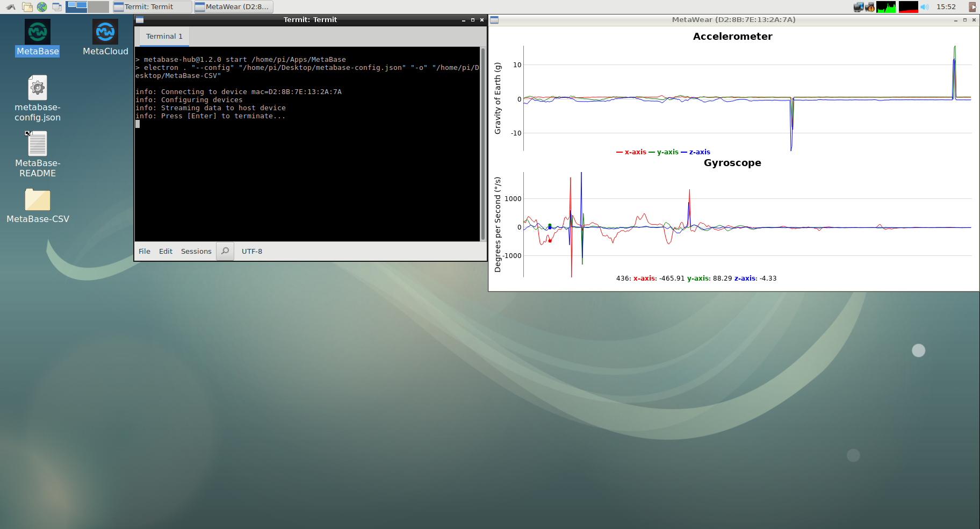Click the red x-axis marker dot on Gyroscope plot

click(550, 241)
